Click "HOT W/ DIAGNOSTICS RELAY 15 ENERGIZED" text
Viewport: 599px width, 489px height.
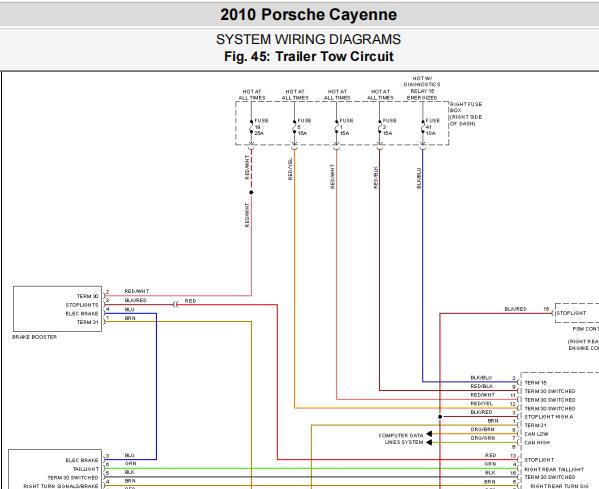(422, 88)
